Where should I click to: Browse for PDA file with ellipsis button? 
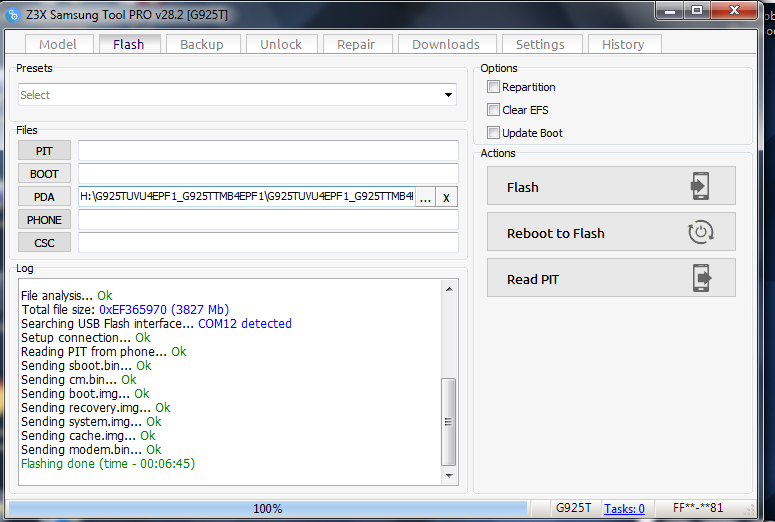(x=425, y=197)
